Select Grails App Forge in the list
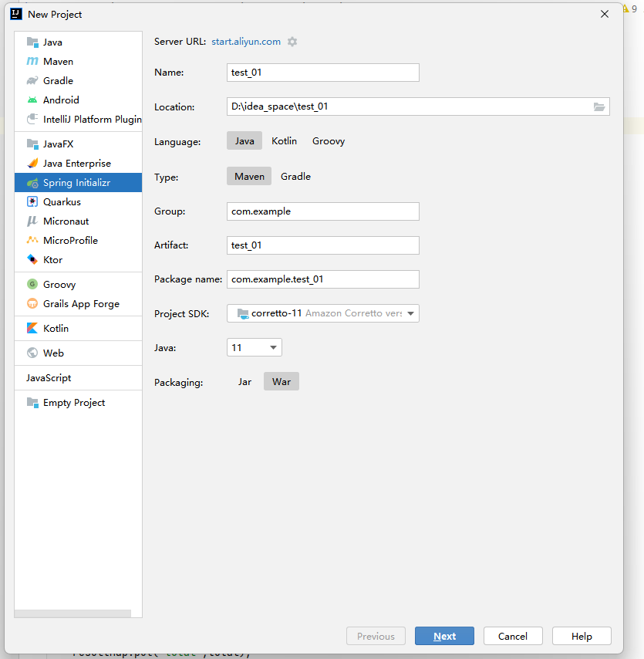This screenshot has width=644, height=659. click(78, 303)
